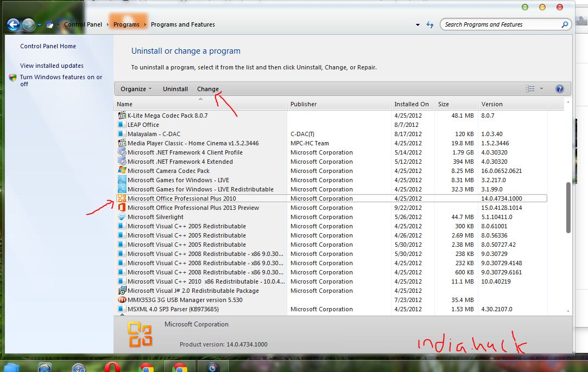This screenshot has height=372, width=588.
Task: Click the Media Player Classic icon
Action: coord(122,143)
